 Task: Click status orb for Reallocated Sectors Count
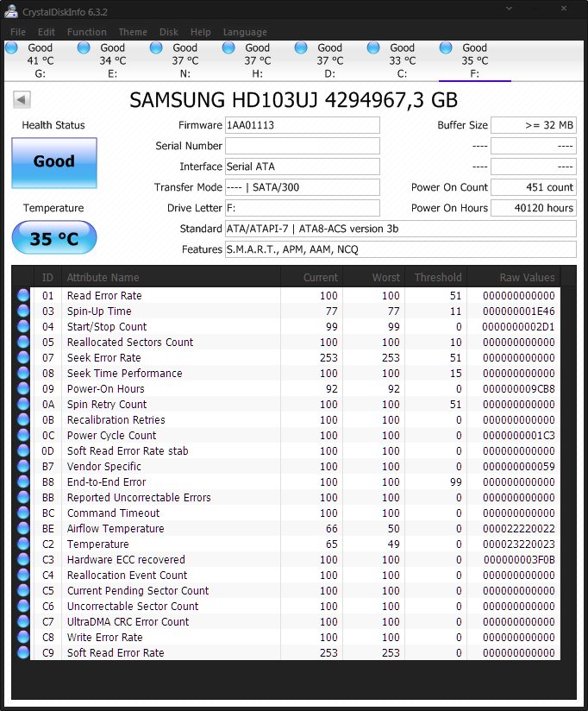[x=23, y=343]
